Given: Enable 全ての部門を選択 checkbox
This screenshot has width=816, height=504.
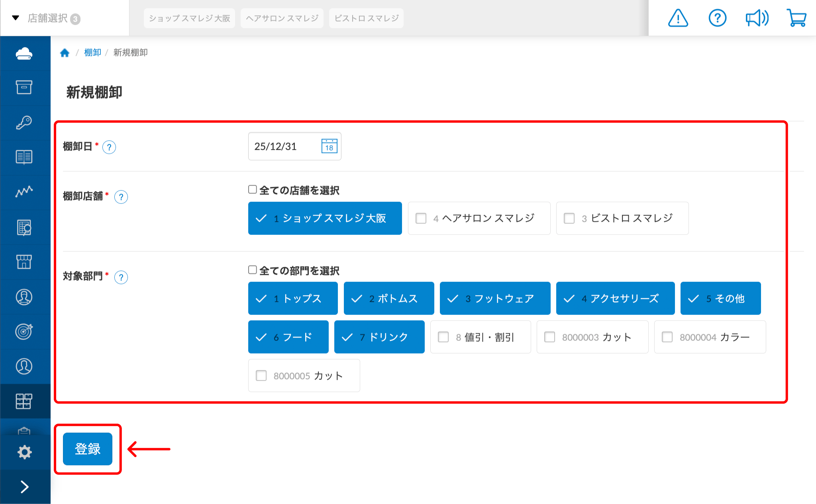Looking at the screenshot, I should pos(253,270).
